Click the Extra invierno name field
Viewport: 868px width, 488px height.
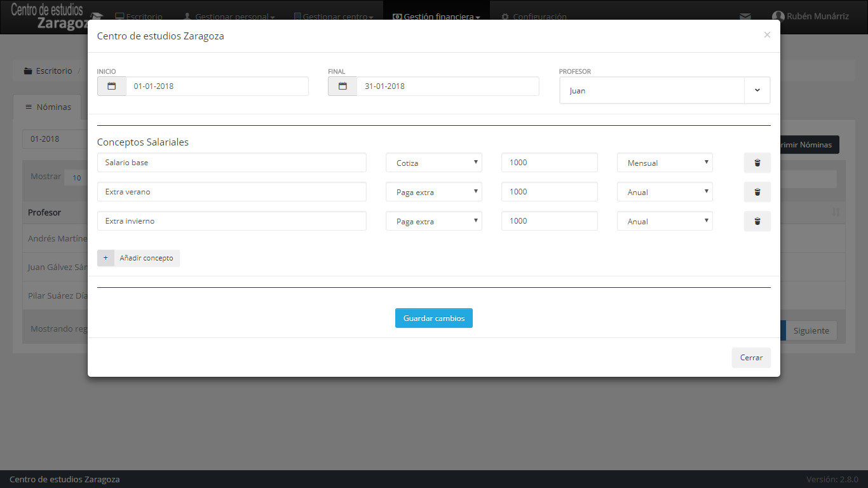pyautogui.click(x=232, y=221)
